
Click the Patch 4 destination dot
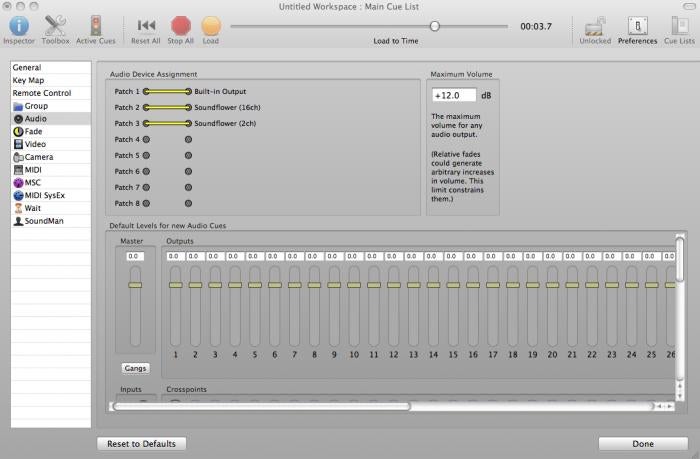[x=188, y=140]
